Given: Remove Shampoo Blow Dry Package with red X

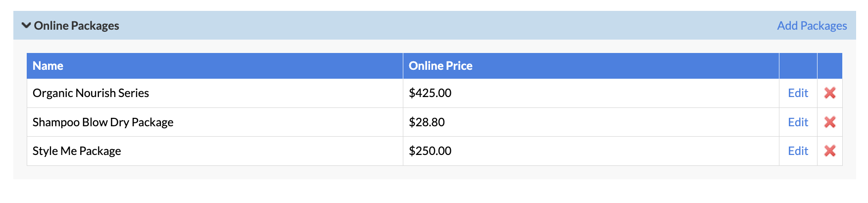Looking at the screenshot, I should pyautogui.click(x=830, y=122).
